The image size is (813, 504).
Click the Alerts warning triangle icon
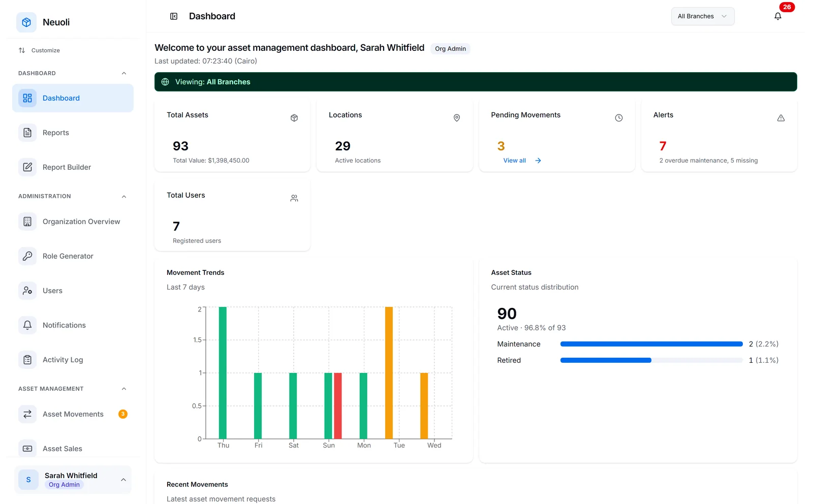pos(781,118)
